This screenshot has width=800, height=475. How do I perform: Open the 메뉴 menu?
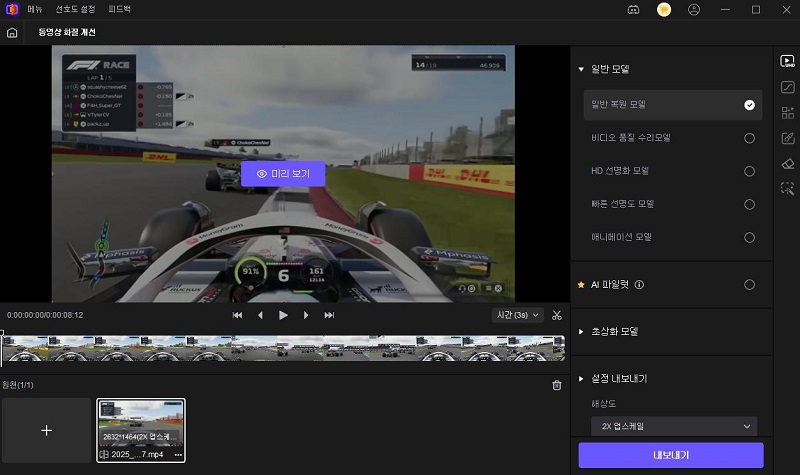pos(35,9)
